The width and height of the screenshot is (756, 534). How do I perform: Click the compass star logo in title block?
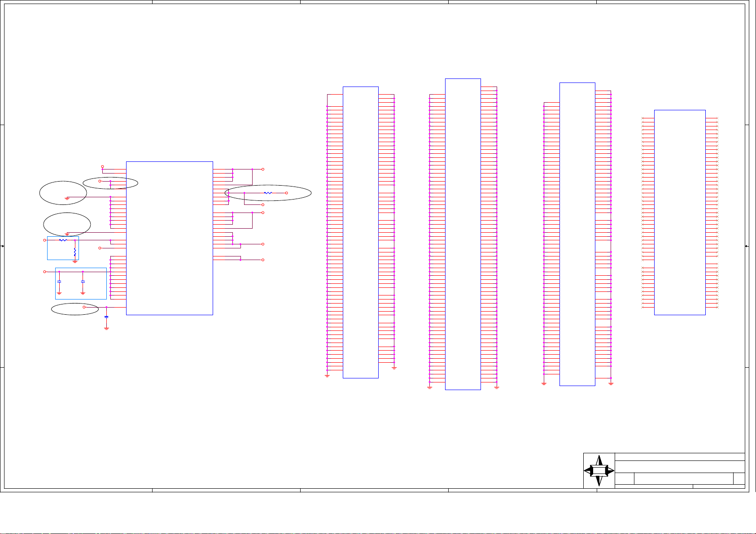click(x=599, y=470)
